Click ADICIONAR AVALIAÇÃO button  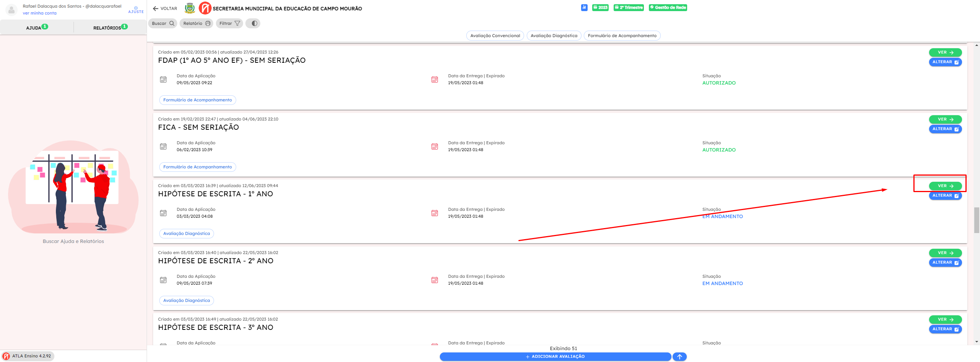tap(555, 357)
